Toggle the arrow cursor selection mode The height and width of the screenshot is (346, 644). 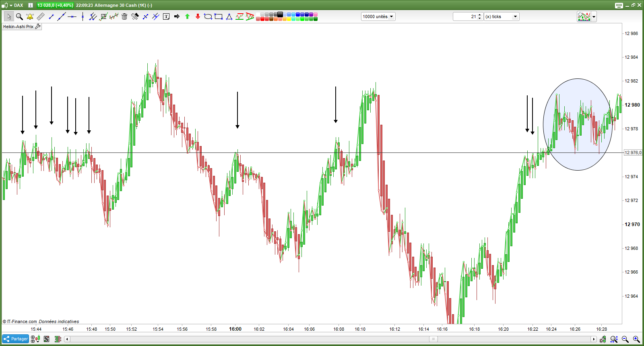point(9,16)
